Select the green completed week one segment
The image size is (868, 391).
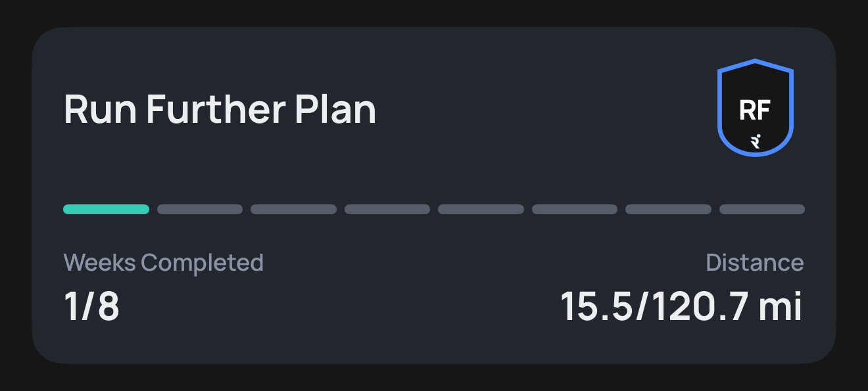click(106, 210)
